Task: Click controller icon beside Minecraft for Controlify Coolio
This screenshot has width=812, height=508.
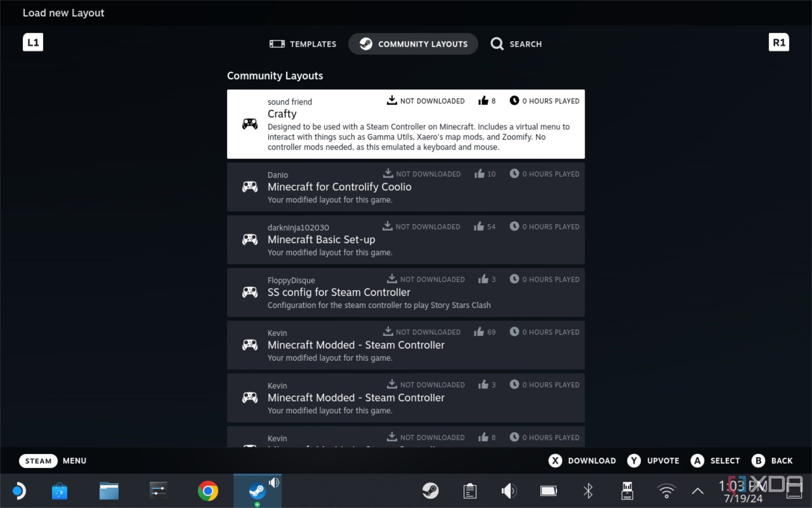Action: coord(250,187)
